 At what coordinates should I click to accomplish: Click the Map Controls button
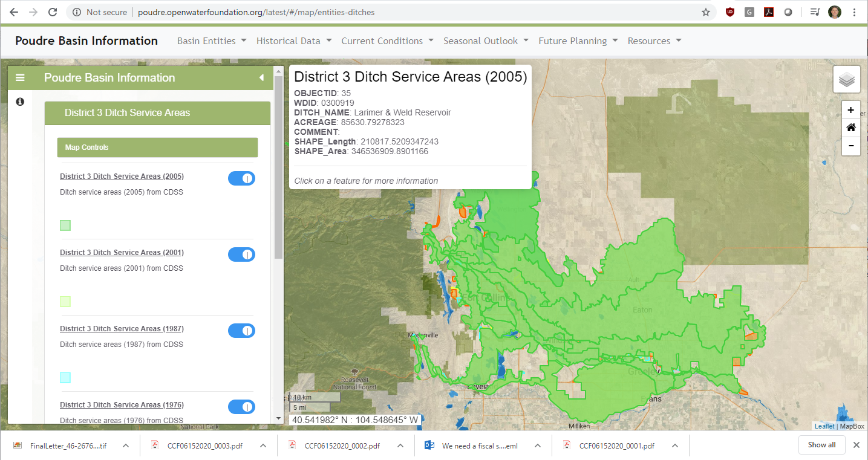pos(157,147)
